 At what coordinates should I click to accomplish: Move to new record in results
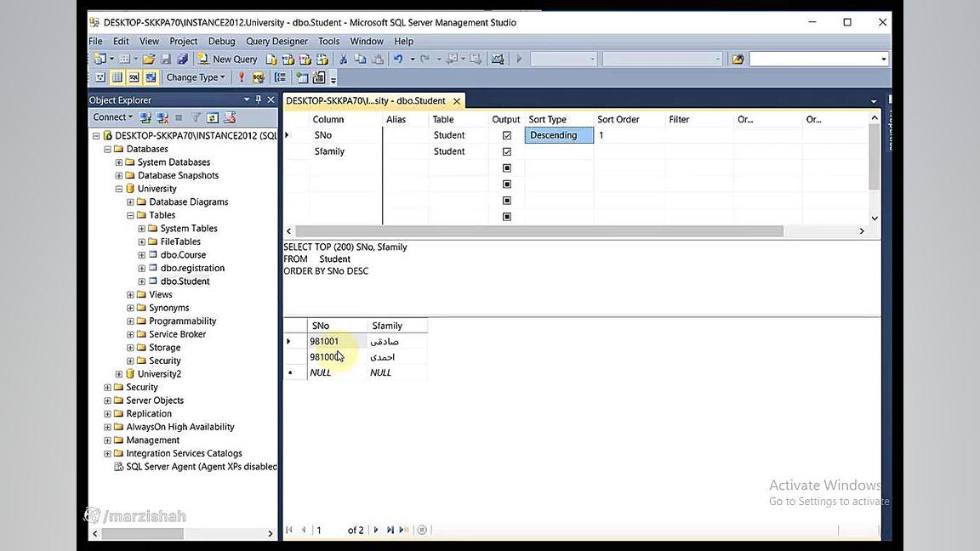[x=404, y=530]
